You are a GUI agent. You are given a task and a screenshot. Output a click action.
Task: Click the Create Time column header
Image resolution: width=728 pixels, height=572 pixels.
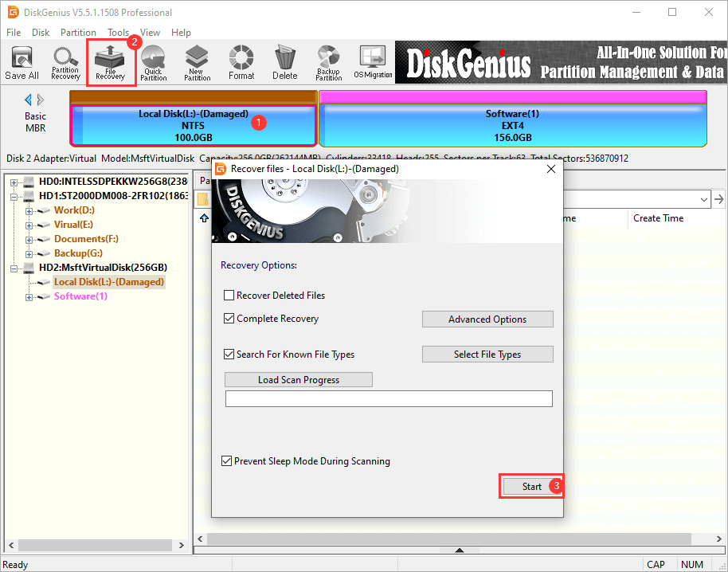coord(659,218)
